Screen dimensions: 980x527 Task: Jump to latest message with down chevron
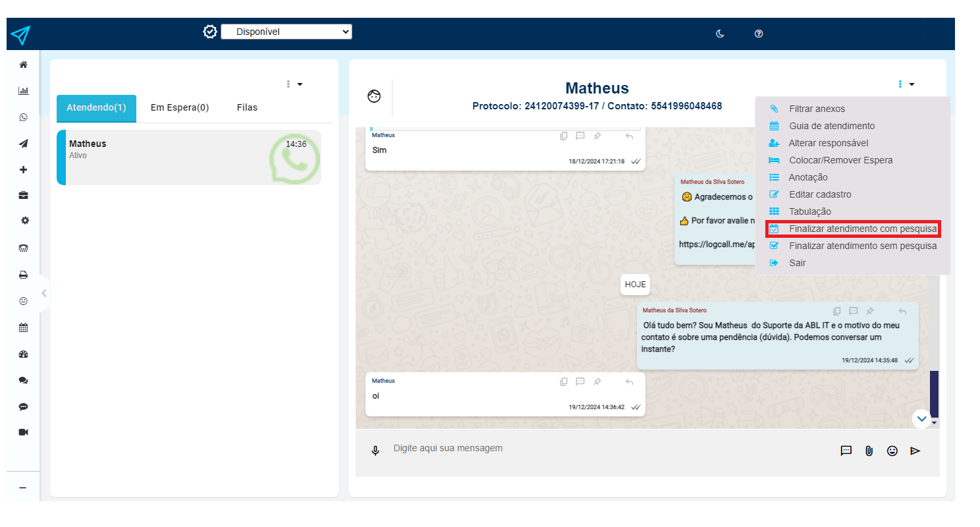921,418
